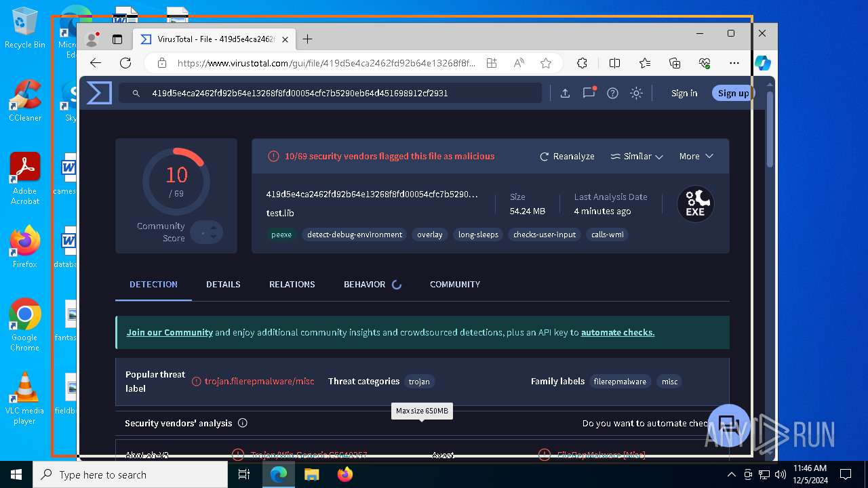Click the overlay tag

tap(430, 235)
